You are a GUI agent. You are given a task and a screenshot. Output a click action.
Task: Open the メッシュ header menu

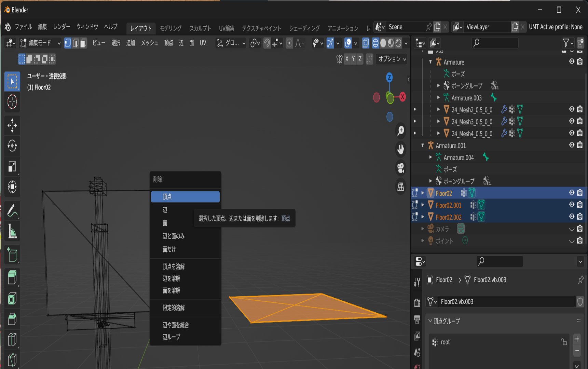click(x=150, y=43)
